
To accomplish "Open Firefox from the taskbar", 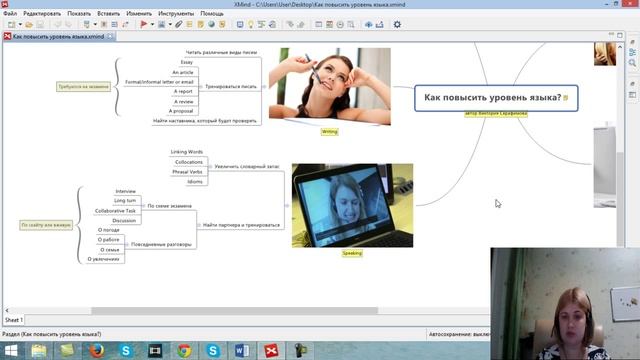I will coord(97,351).
